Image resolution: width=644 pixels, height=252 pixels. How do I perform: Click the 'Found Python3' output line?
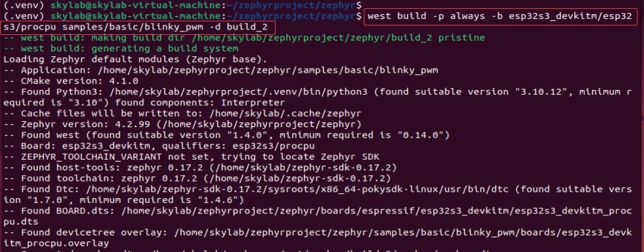click(318, 91)
